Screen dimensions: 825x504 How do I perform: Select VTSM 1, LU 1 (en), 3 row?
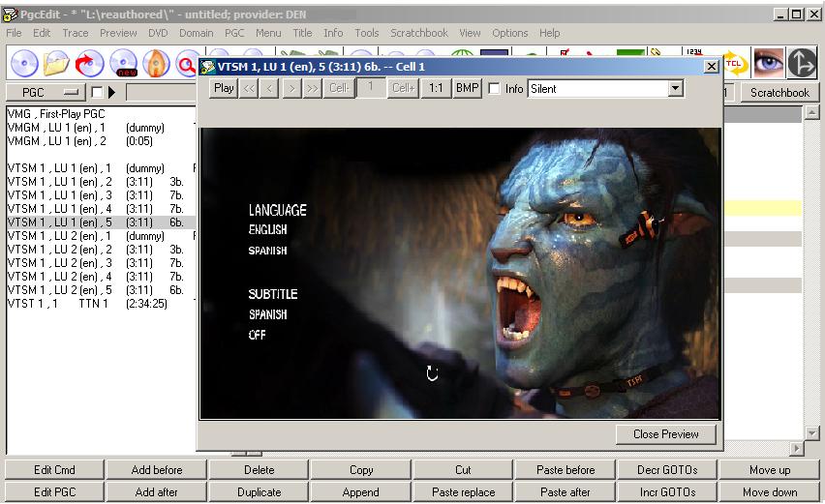click(101, 195)
